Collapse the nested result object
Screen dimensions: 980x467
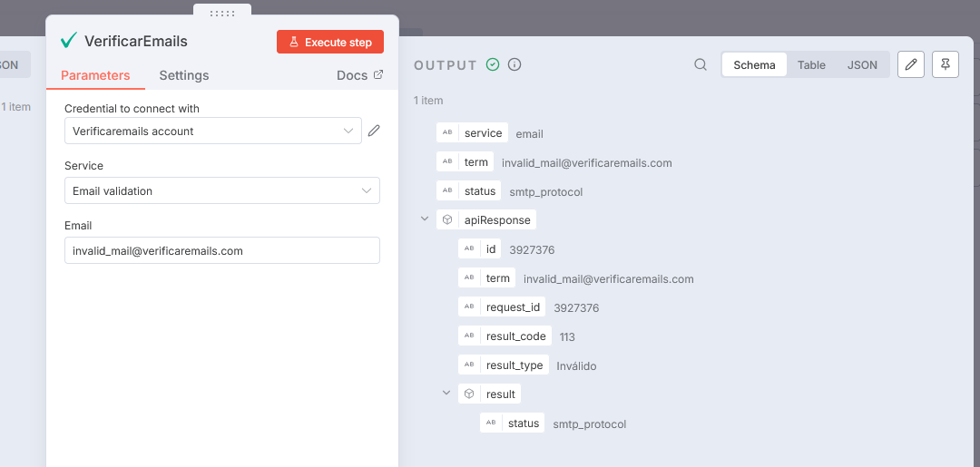446,394
